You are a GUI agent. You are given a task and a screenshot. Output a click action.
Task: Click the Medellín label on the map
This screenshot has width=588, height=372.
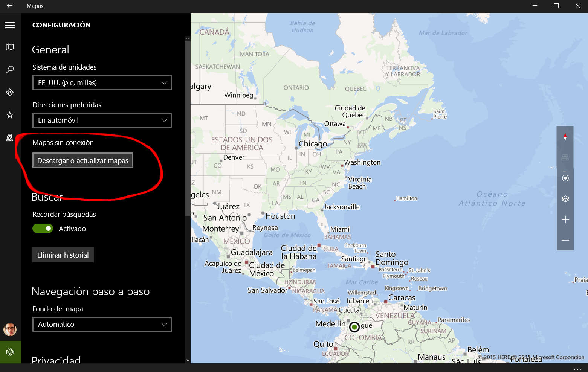click(x=330, y=324)
